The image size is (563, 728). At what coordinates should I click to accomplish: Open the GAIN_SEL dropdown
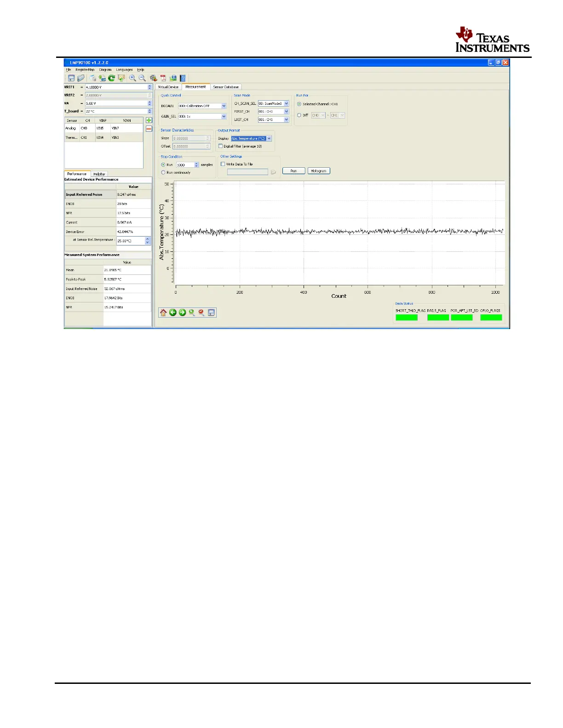pos(224,116)
